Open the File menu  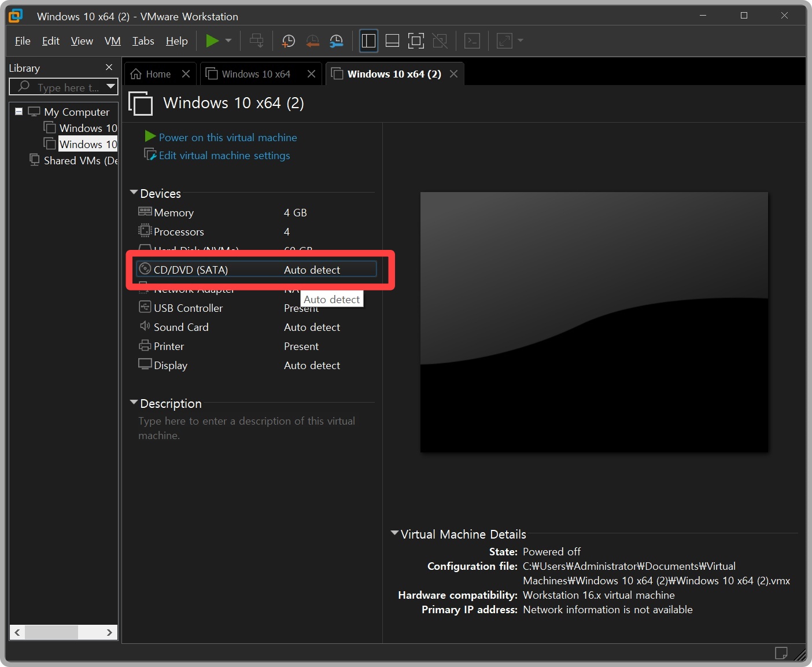click(23, 40)
